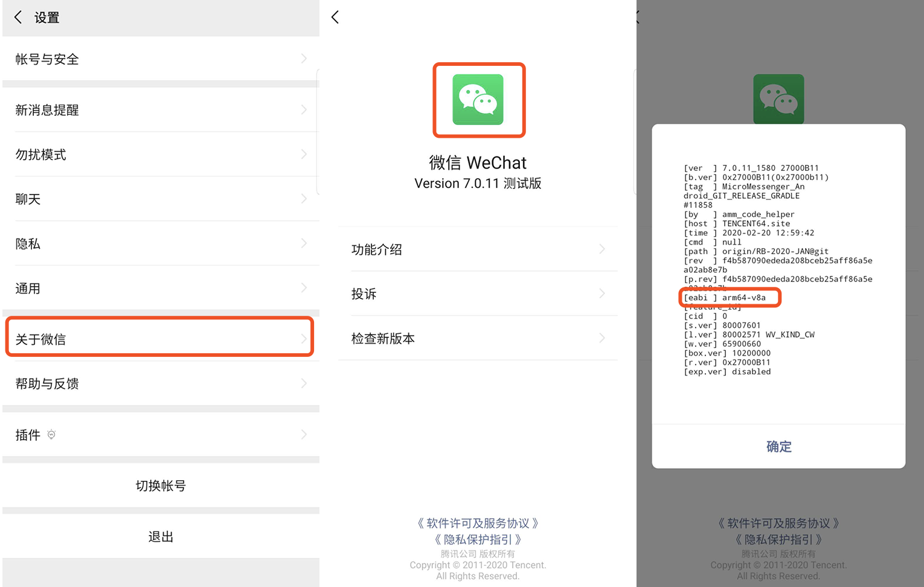This screenshot has height=587, width=924.
Task: Click the [cid ] 0 line
Action: (705, 316)
